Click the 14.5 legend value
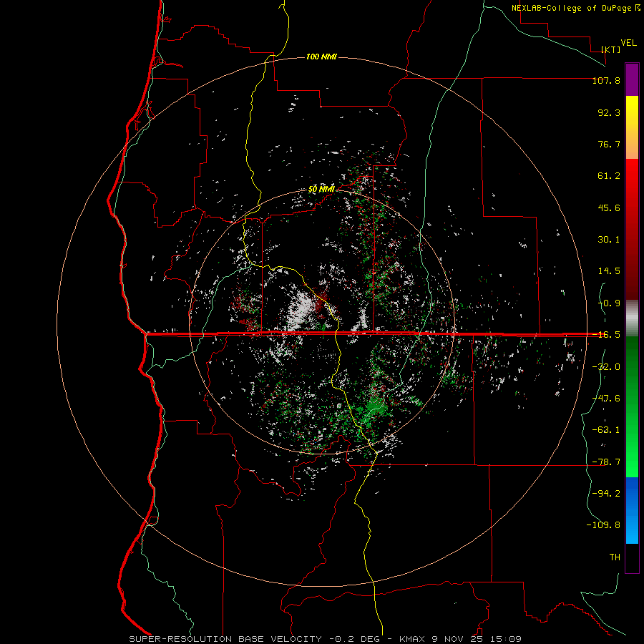The image size is (644, 644). click(609, 271)
